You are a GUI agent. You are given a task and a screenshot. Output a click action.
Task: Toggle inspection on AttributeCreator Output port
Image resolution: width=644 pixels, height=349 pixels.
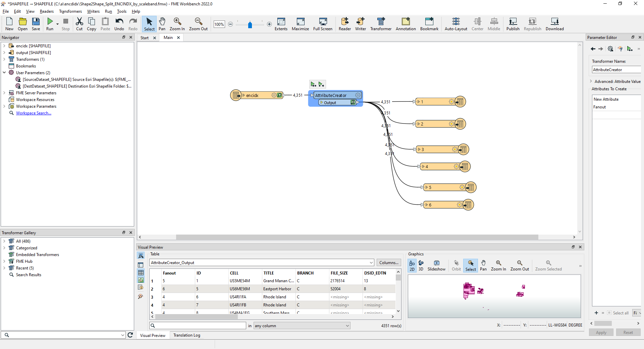[353, 102]
